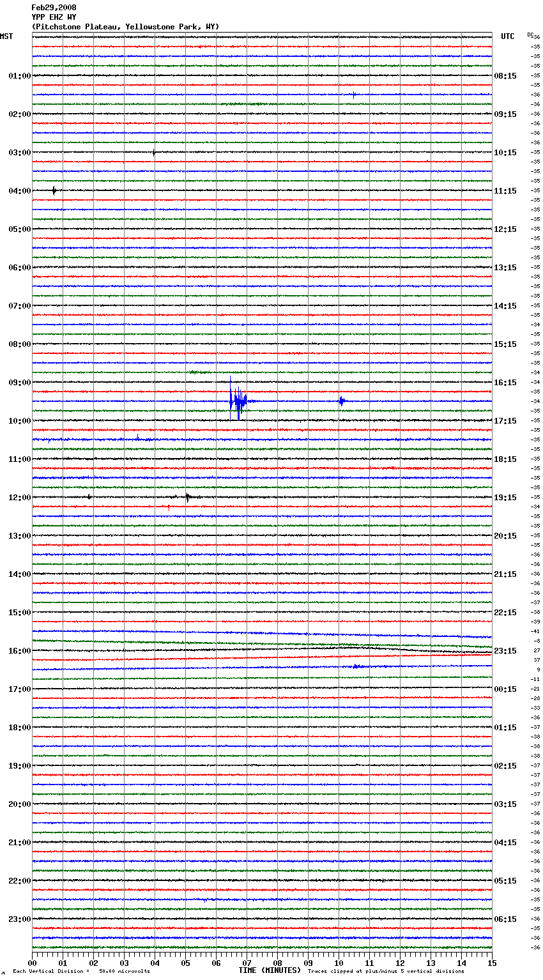
Task: Click the DC offset value 27
Action: pyautogui.click(x=537, y=651)
